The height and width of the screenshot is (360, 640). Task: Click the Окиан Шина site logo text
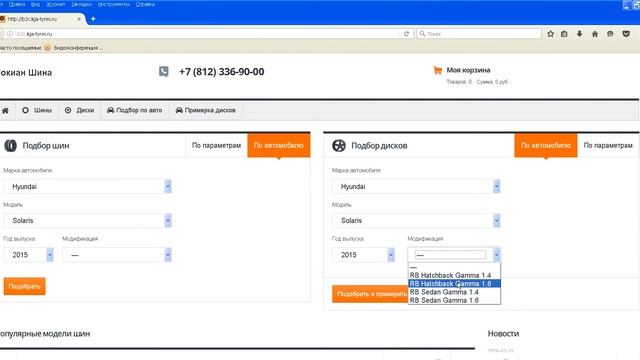26,73
